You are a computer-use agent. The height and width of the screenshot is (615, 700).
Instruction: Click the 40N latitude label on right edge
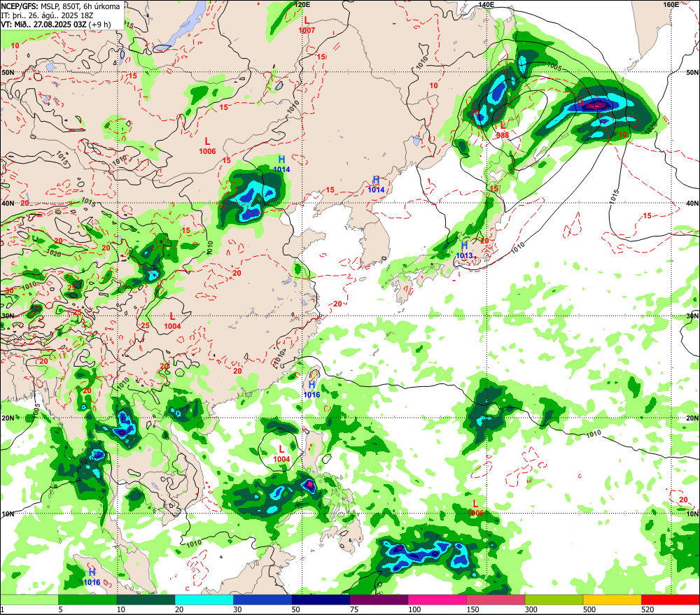point(692,203)
